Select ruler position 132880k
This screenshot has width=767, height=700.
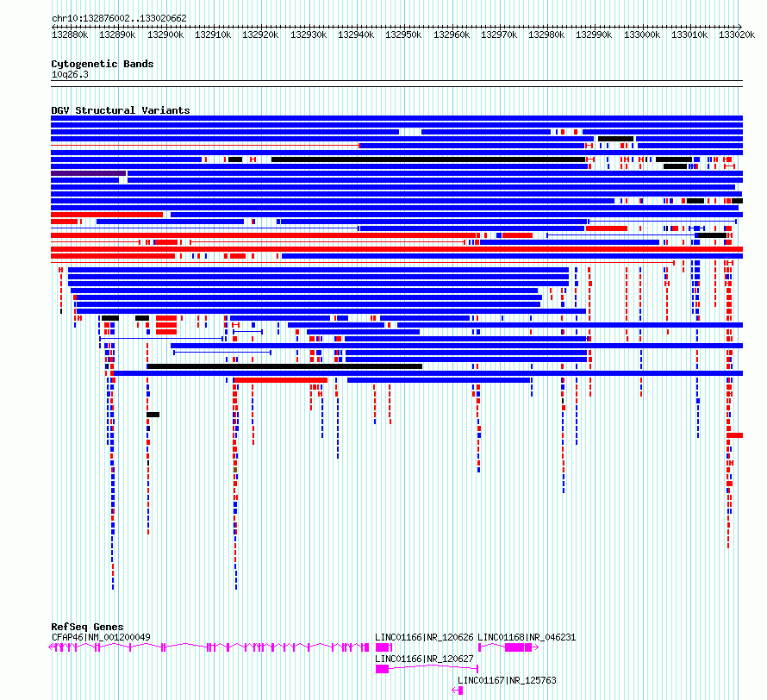(x=70, y=34)
